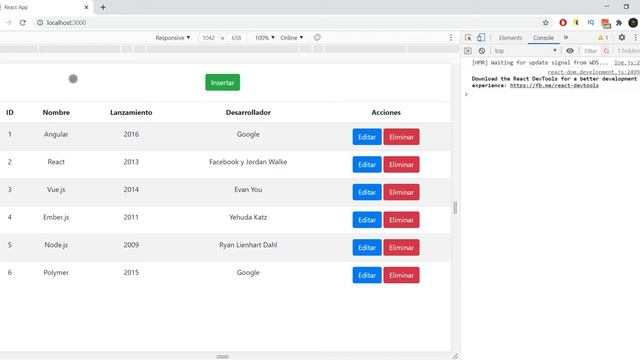Open the Responsive device dropdown

coord(173,38)
